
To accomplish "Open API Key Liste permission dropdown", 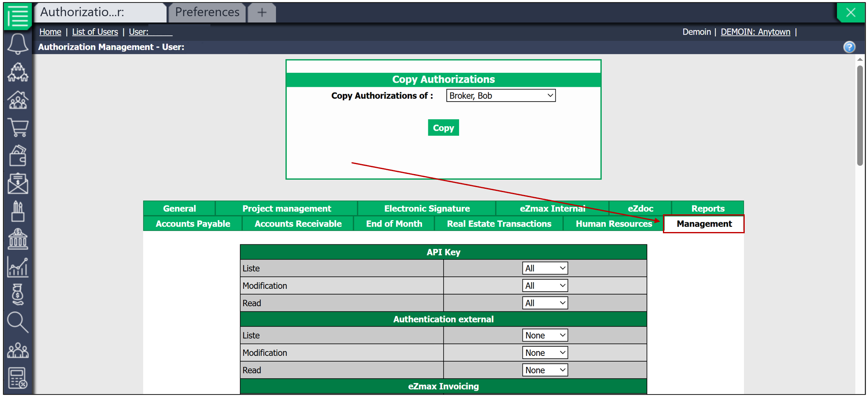I will click(545, 268).
